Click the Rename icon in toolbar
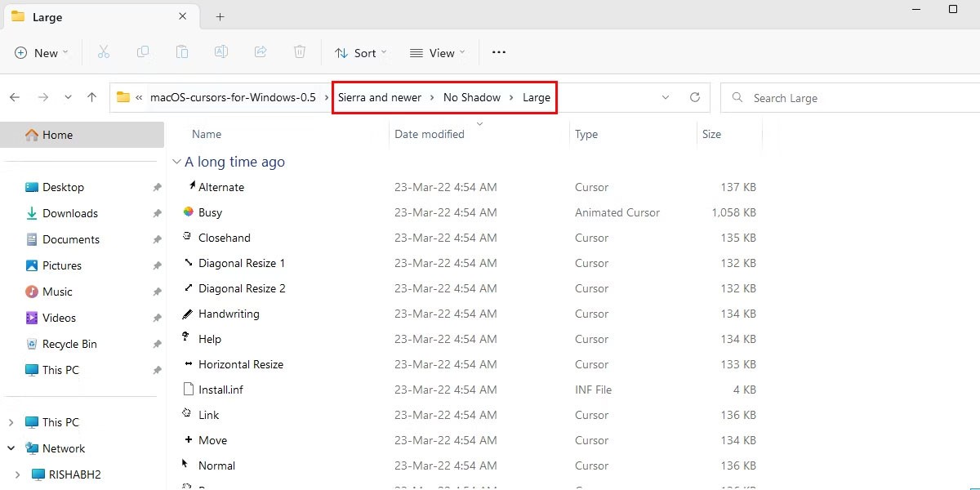The height and width of the screenshot is (490, 980). (x=220, y=52)
